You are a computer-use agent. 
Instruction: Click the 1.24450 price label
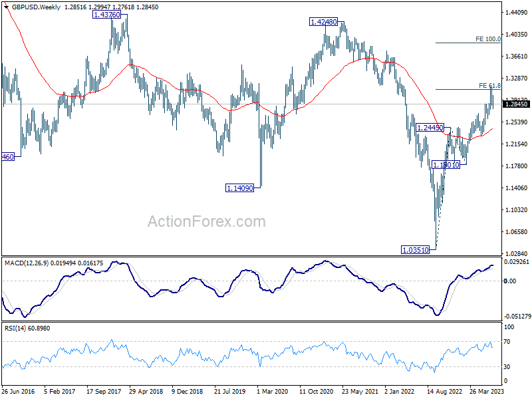[x=430, y=128]
